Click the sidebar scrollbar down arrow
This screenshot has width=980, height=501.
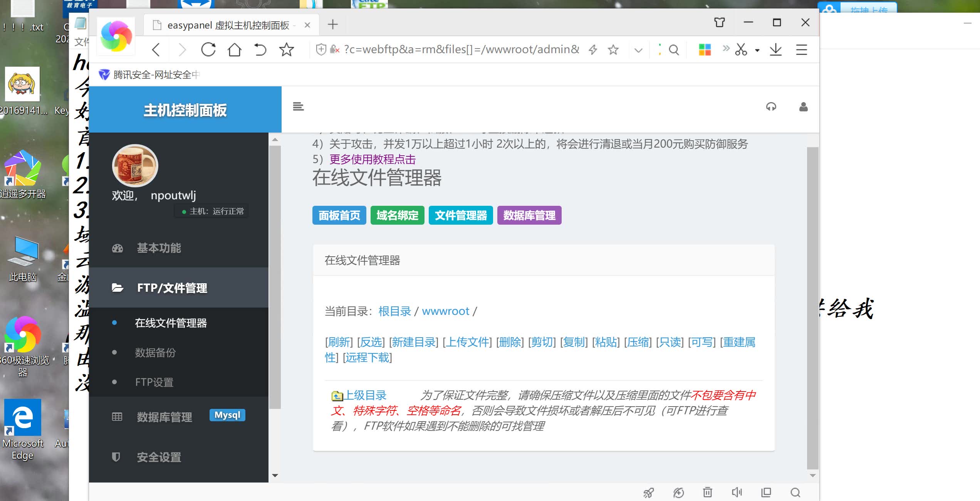click(x=275, y=475)
